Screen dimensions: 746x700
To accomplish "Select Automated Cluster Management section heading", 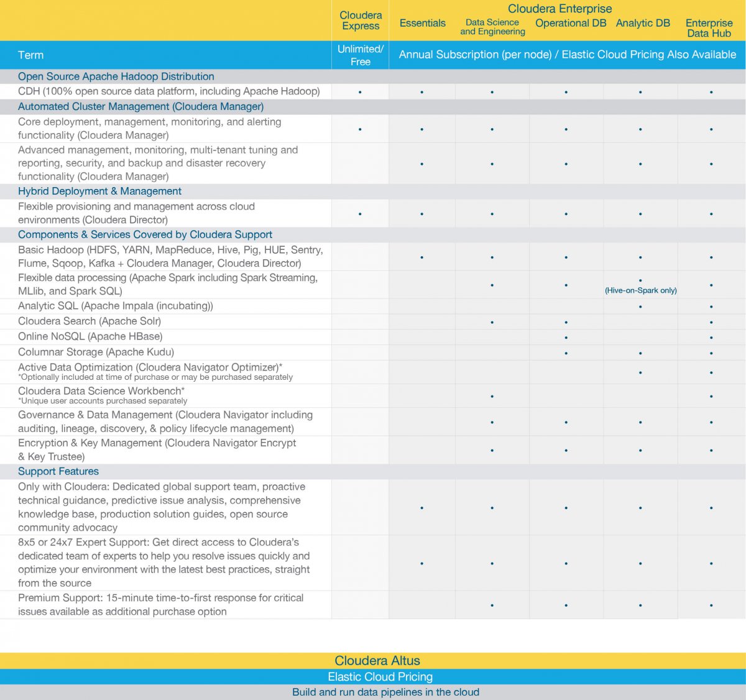I will coord(141,106).
